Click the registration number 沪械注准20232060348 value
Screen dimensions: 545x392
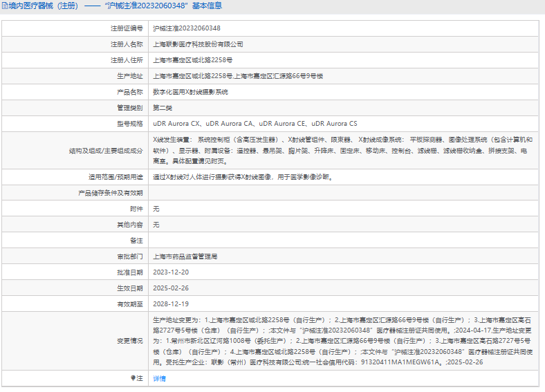187,28
